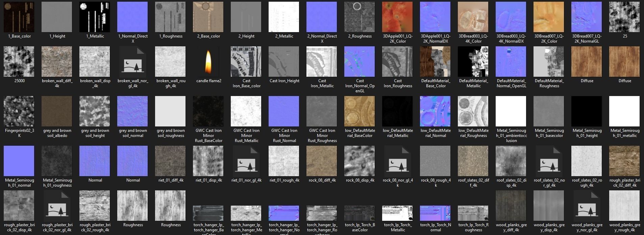Screen dimensions: 644x235
Task: Select the white Metal_Semirough_01_ambientocclusion thumbnail
Action: click(x=511, y=111)
